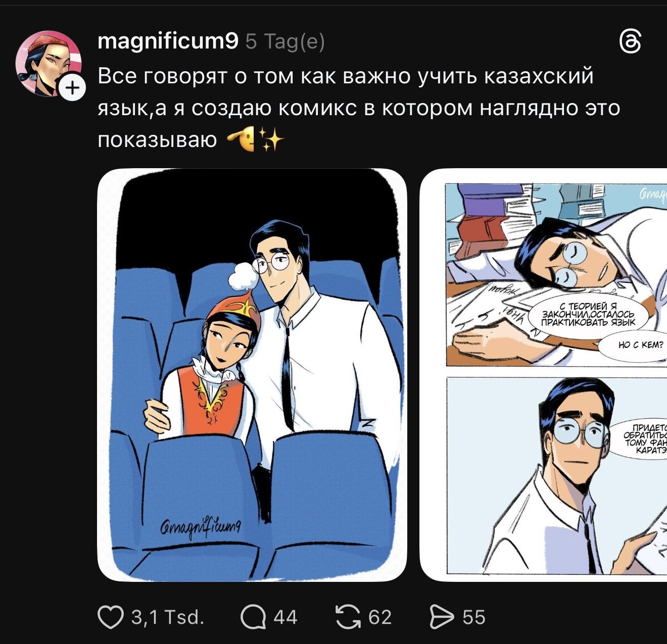Open magnificum9 profile avatar
Viewport: 667px width, 644px height.
[x=49, y=63]
